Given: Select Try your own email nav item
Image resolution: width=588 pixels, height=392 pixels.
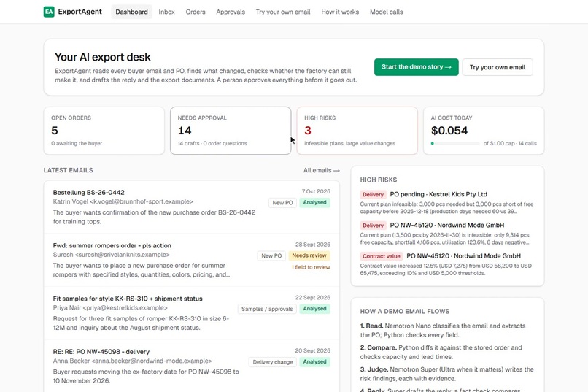Looking at the screenshot, I should [283, 12].
